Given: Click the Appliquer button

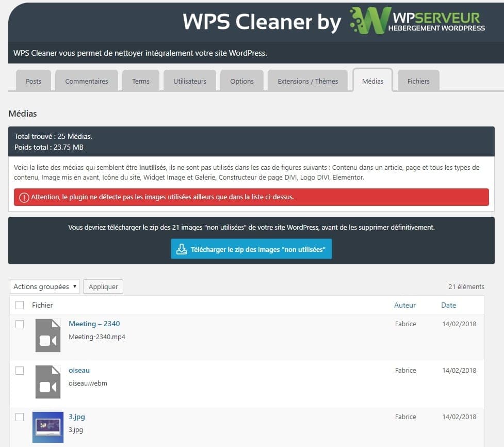Looking at the screenshot, I should point(103,286).
